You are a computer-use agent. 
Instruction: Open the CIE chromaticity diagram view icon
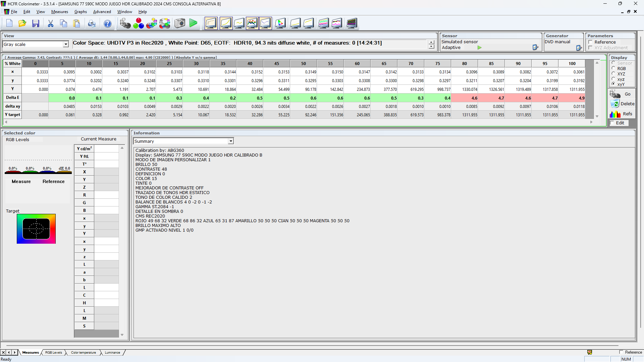point(280,23)
